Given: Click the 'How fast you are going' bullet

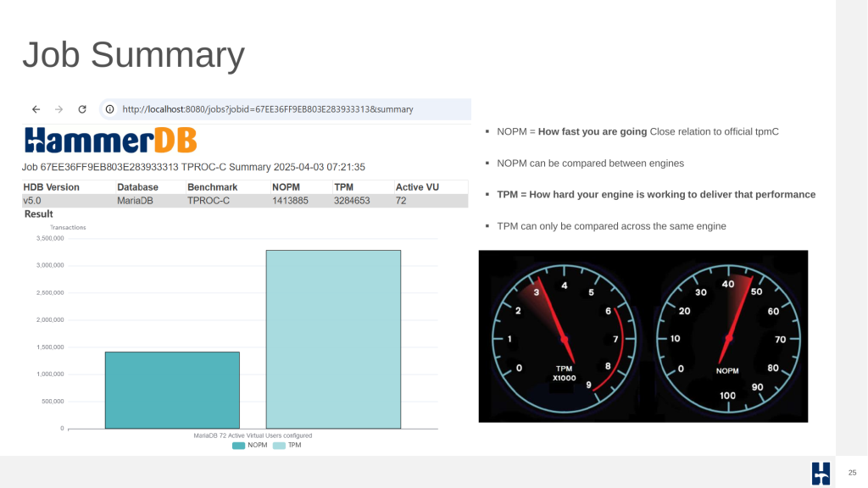Looking at the screenshot, I should [x=637, y=131].
